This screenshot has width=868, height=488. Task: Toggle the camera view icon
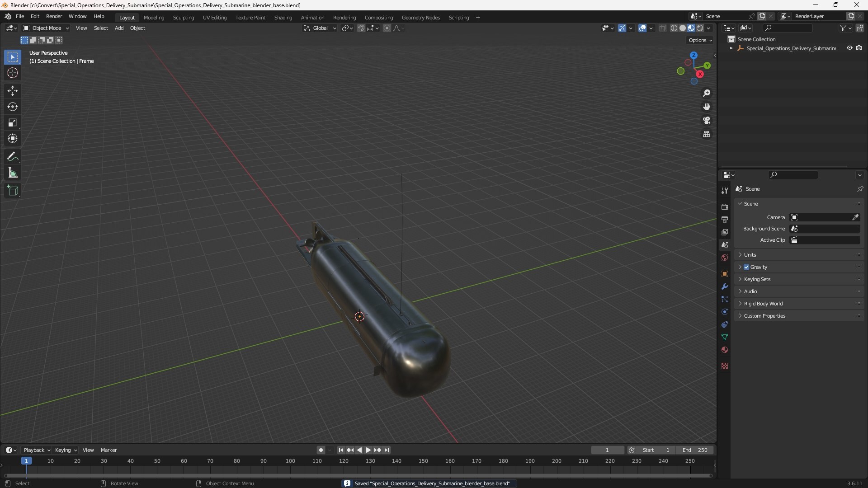[x=707, y=120]
